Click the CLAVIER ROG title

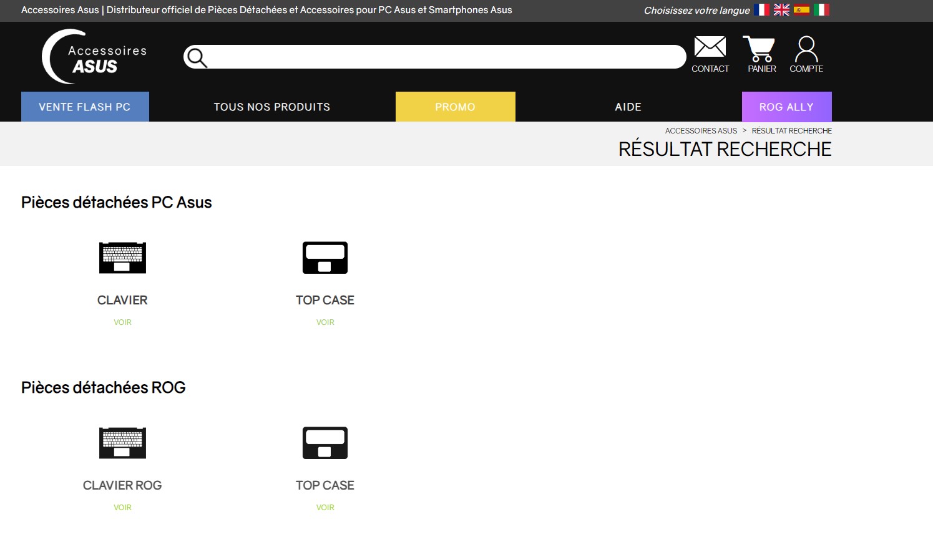pos(122,485)
